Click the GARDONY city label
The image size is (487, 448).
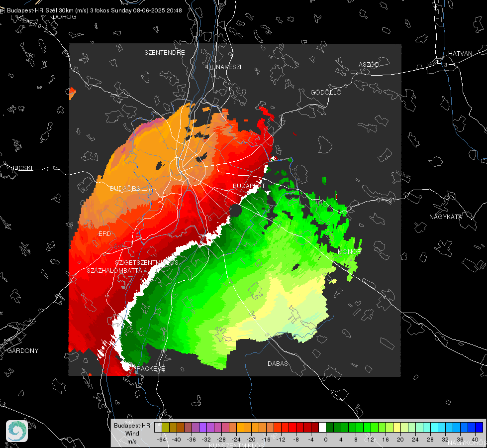click(23, 351)
